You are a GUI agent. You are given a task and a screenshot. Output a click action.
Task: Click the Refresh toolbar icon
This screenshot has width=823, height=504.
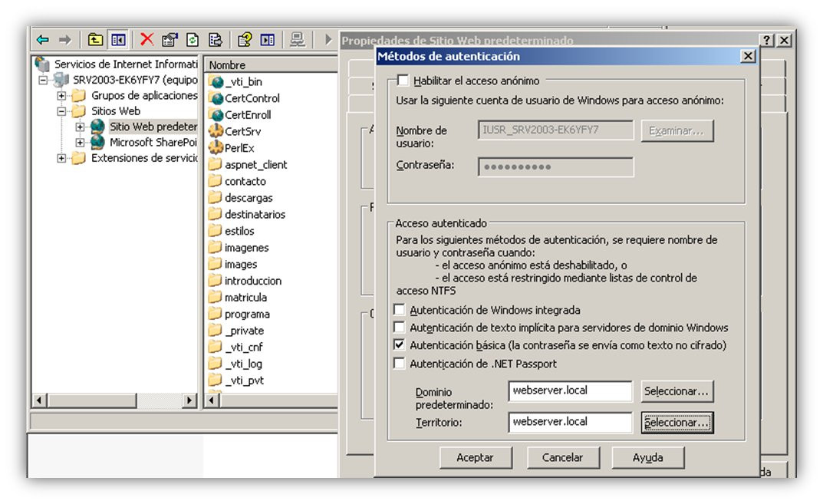click(x=193, y=40)
